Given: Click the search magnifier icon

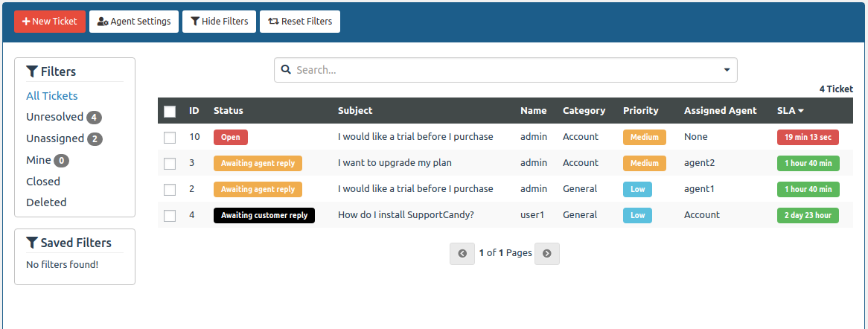Looking at the screenshot, I should point(286,70).
